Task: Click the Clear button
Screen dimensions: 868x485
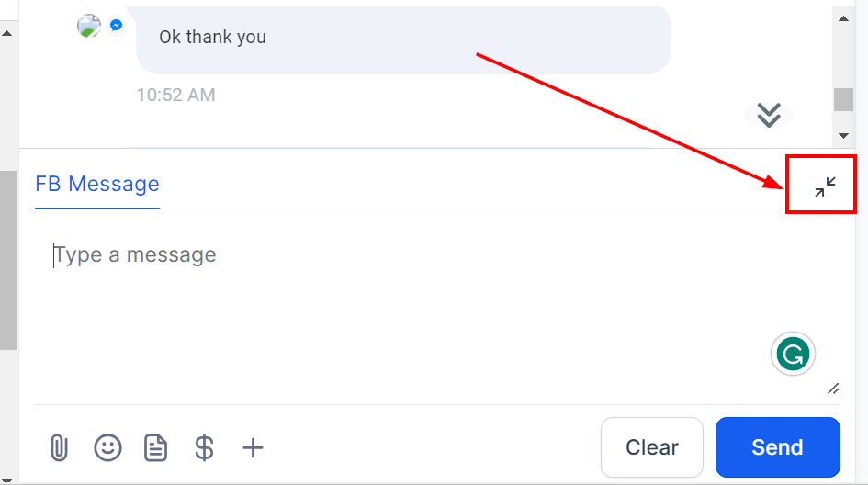Action: (x=651, y=447)
